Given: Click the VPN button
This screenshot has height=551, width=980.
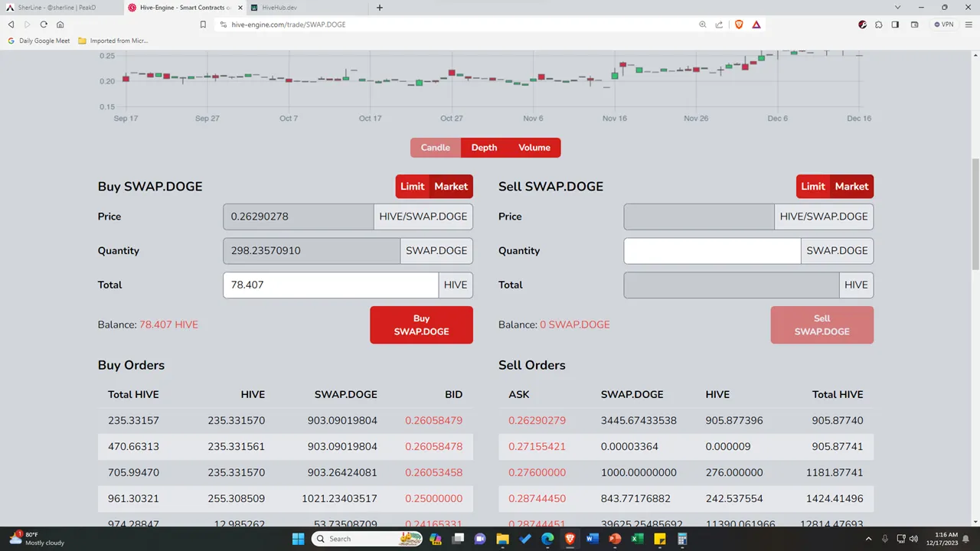Looking at the screenshot, I should [943, 24].
